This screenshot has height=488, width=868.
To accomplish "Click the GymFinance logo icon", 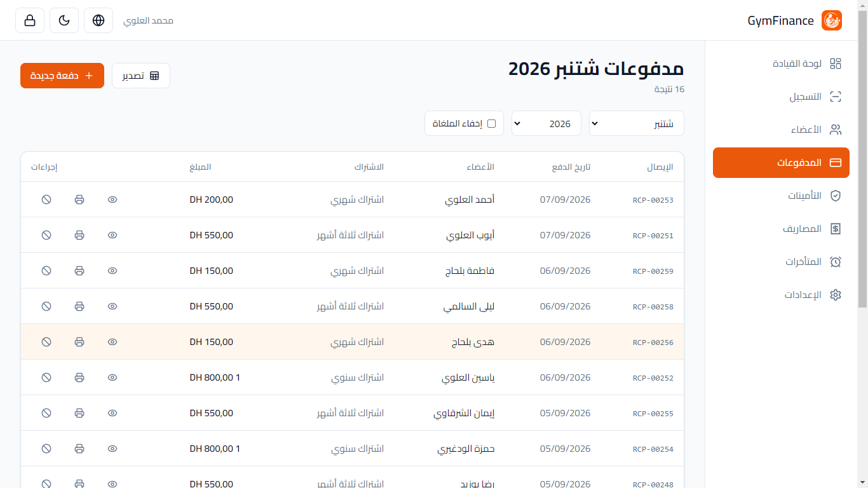I will point(832,20).
